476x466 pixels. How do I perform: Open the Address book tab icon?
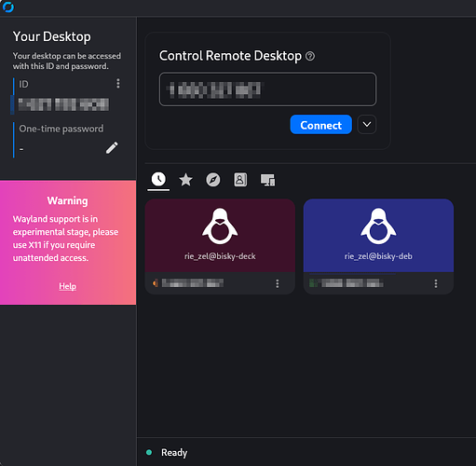pos(240,180)
